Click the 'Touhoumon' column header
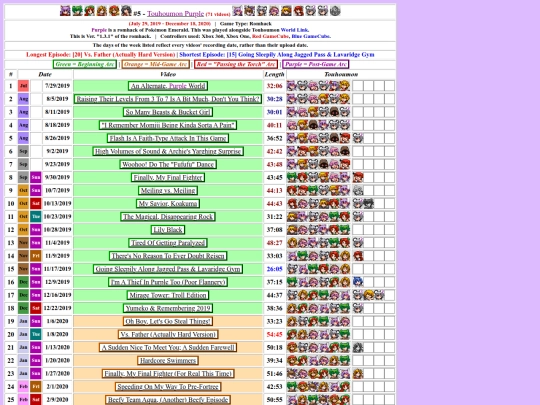 tap(341, 74)
